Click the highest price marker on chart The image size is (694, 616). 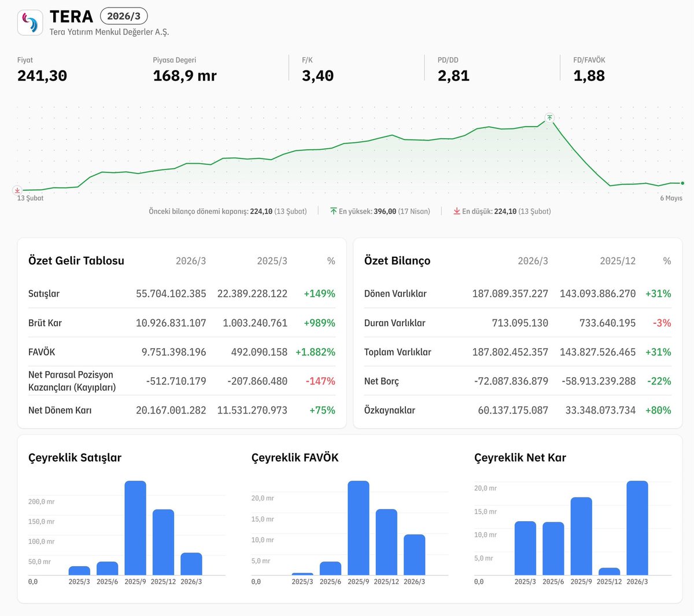pos(549,117)
